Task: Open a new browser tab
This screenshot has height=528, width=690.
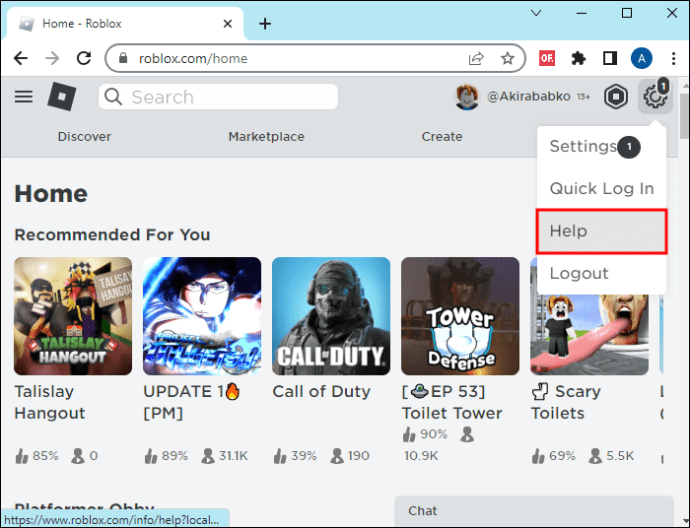Action: click(x=265, y=24)
